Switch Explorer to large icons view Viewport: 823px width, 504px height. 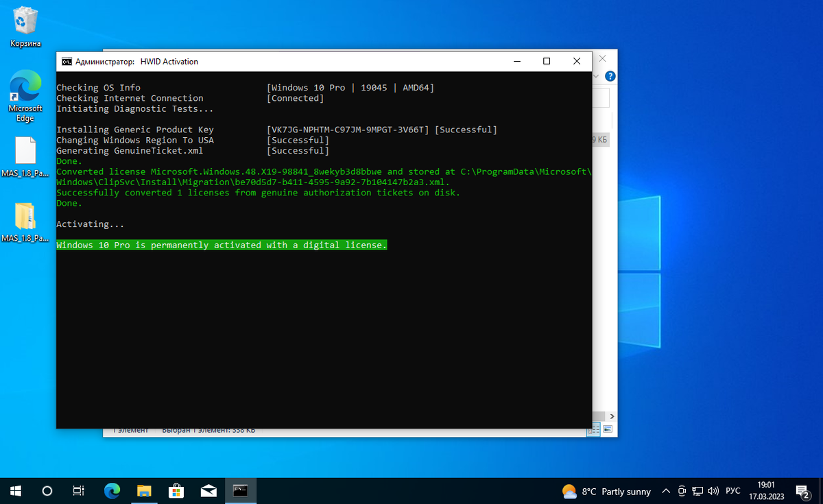pos(608,429)
